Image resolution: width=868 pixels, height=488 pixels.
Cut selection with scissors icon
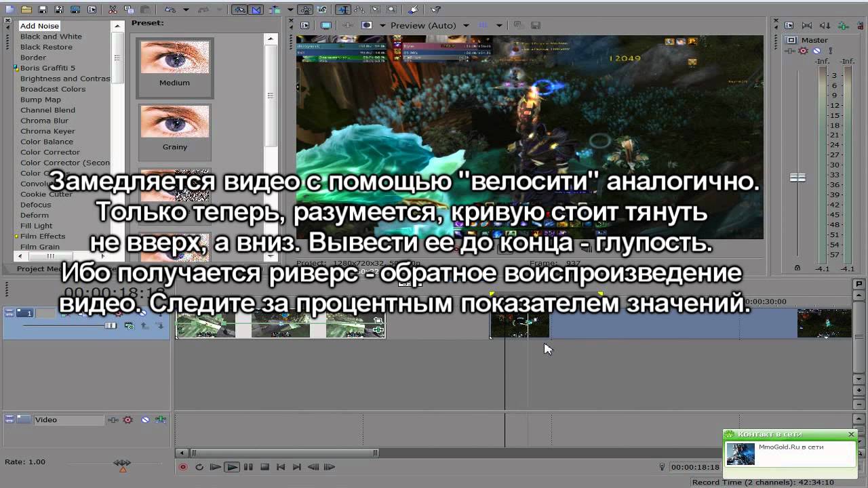(113, 9)
